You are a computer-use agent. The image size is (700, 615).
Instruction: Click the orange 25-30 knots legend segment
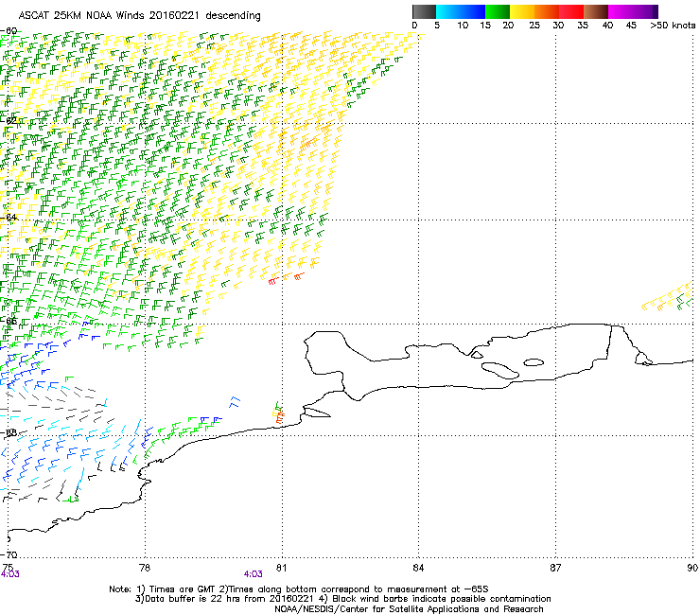point(547,11)
